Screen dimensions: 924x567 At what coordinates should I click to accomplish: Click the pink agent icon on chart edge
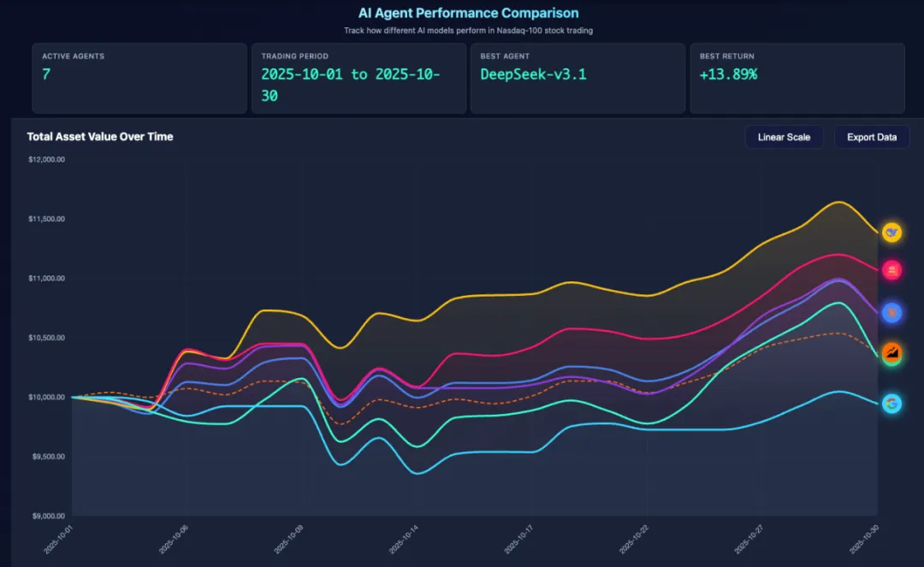891,270
